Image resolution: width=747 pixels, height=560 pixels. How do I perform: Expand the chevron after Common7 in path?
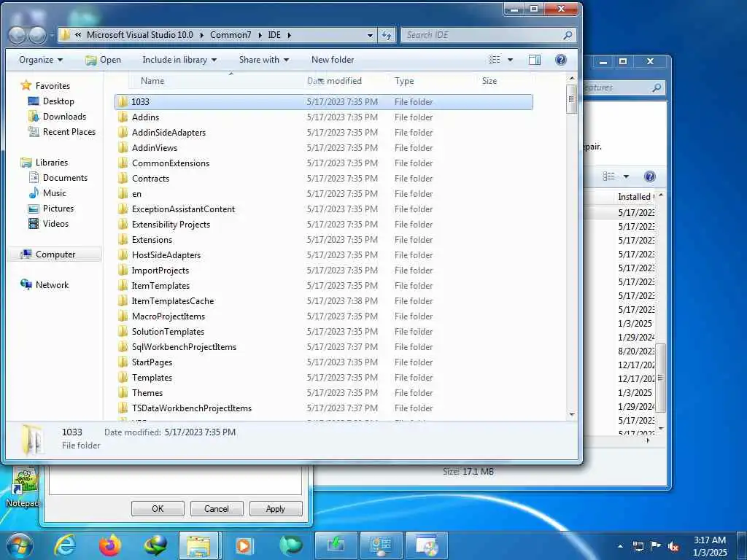coord(260,35)
